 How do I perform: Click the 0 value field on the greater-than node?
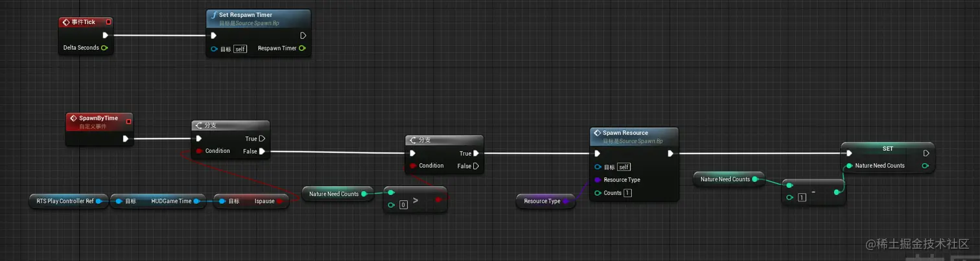pos(403,205)
